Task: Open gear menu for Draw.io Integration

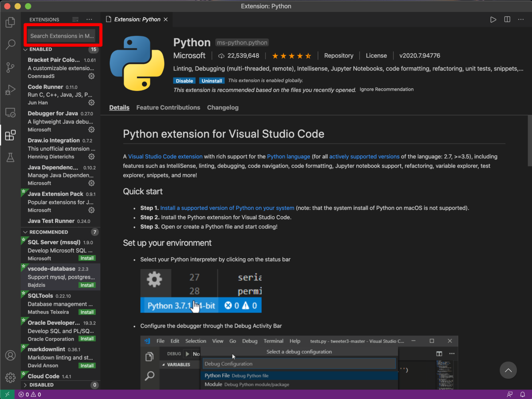Action: coord(91,157)
